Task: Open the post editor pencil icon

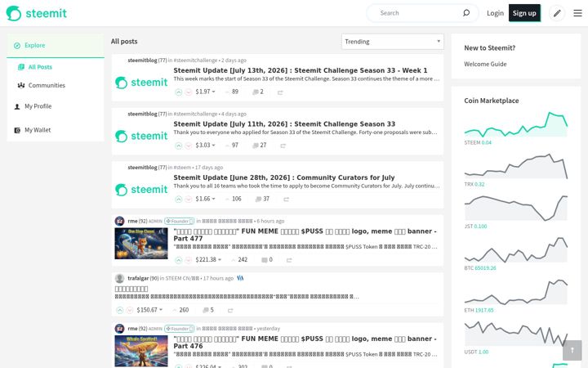Action: click(557, 13)
